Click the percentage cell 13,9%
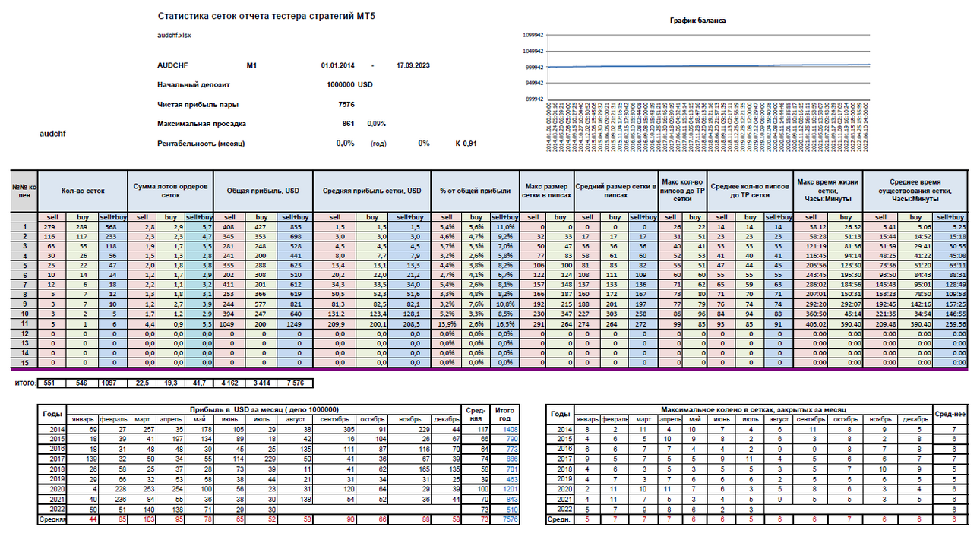The width and height of the screenshot is (980, 549). click(447, 323)
